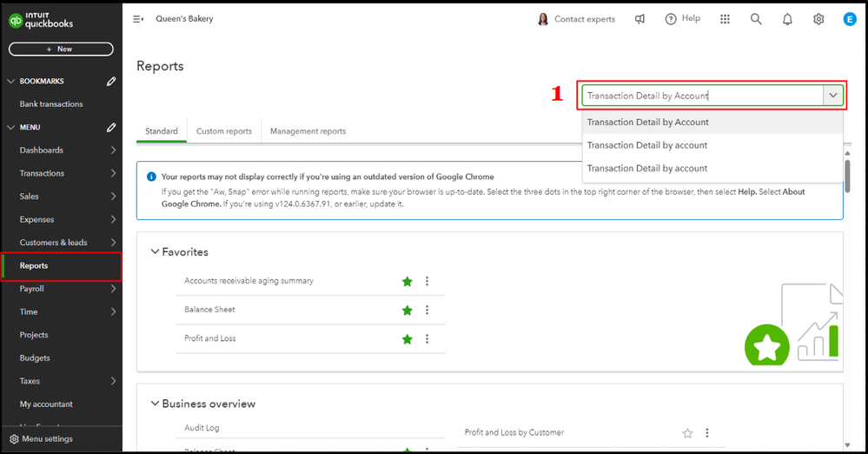The height and width of the screenshot is (454, 868).
Task: Collapse the Favorites section
Action: [156, 252]
